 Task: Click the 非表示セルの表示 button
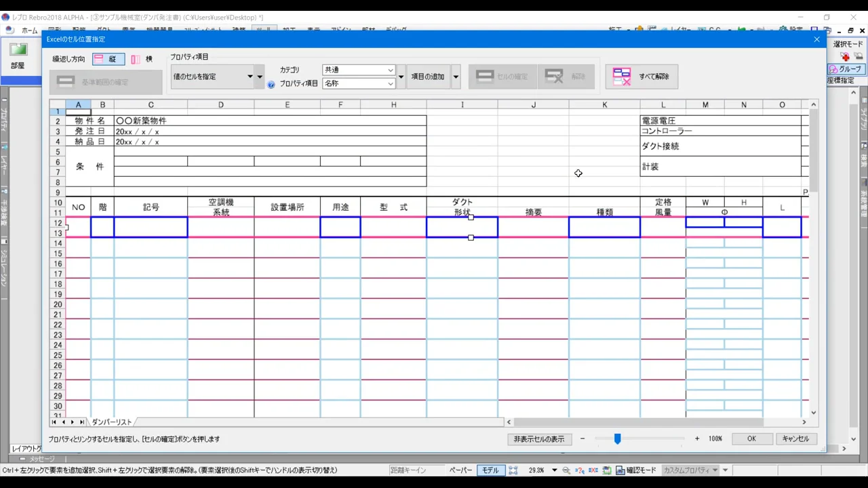539,439
